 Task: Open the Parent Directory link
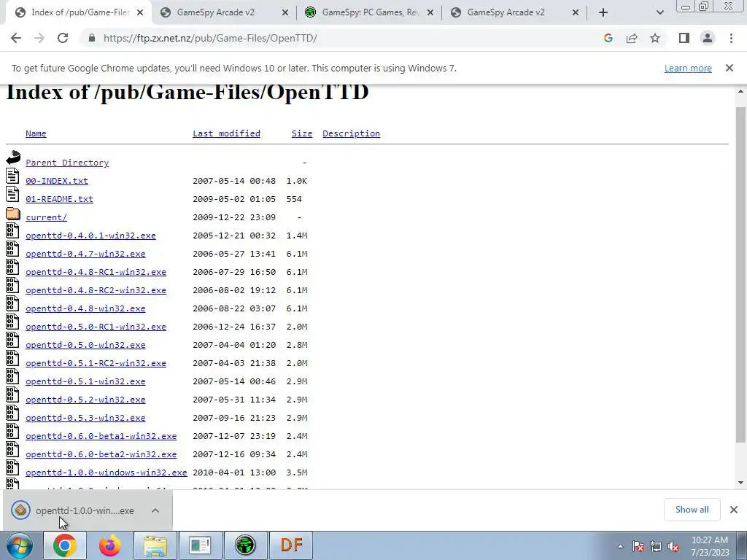[67, 163]
